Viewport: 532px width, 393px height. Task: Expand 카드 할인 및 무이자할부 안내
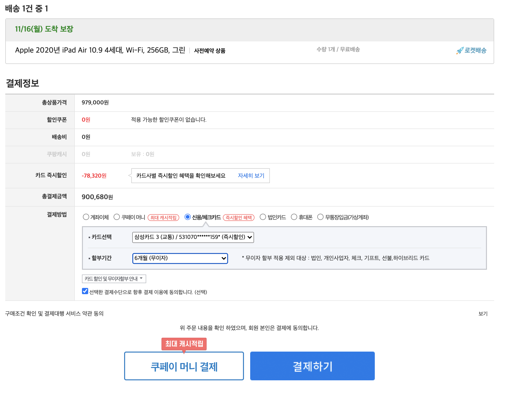[x=114, y=279]
